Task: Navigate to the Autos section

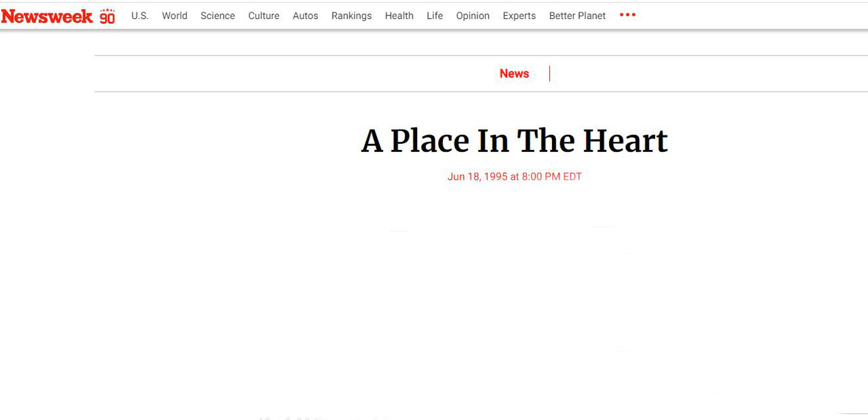Action: [305, 16]
